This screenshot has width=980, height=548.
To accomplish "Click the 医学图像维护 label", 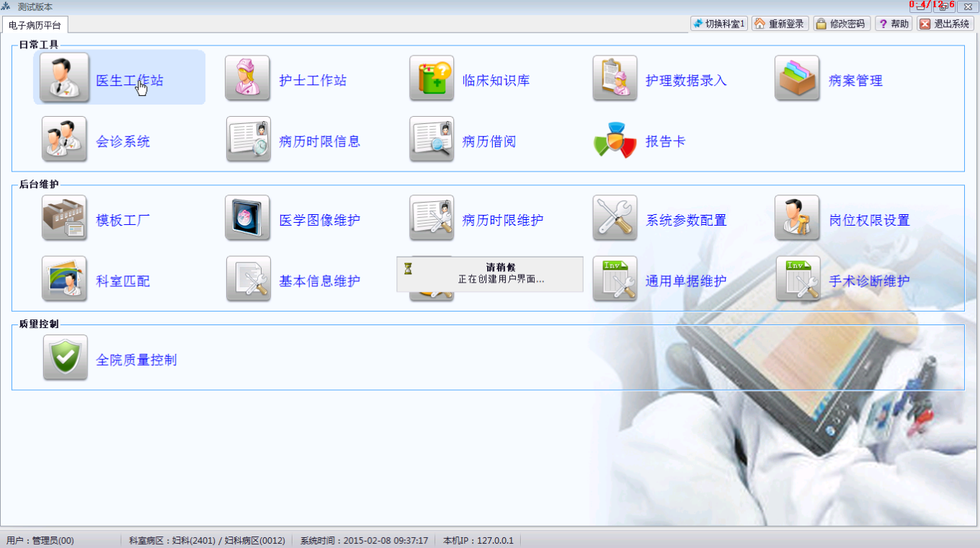I will click(x=319, y=221).
